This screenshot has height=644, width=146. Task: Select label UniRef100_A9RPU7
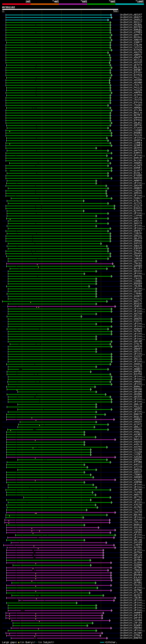click(x=131, y=55)
